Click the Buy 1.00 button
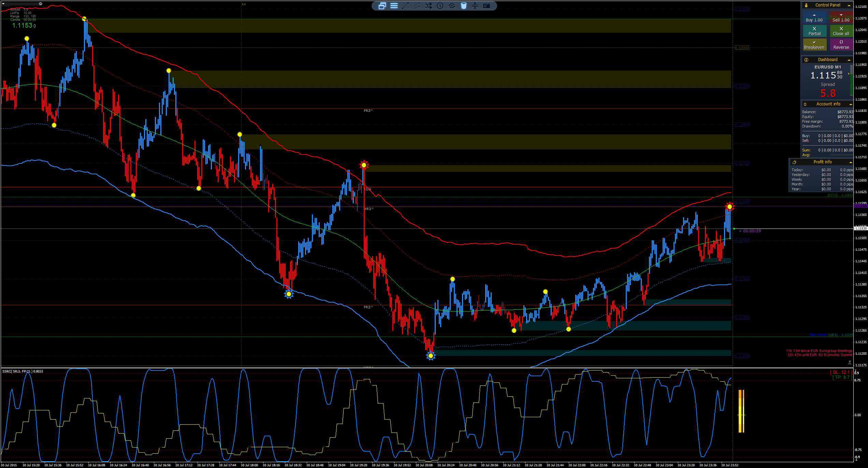Viewport: 868px width, 468px height. [814, 18]
